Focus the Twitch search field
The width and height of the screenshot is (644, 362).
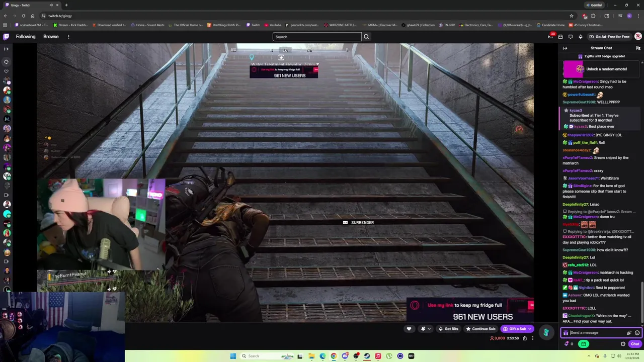point(317,37)
